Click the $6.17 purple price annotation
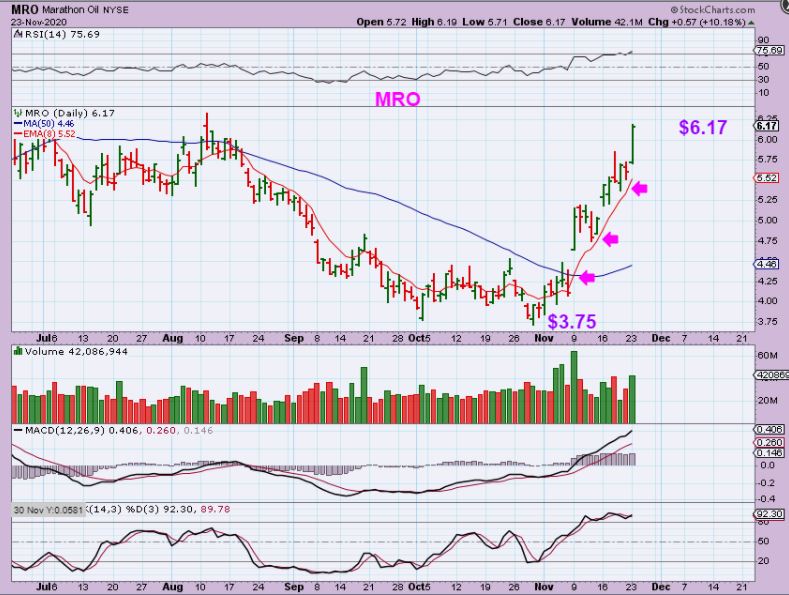Image resolution: width=789 pixels, height=595 pixels. [x=702, y=127]
